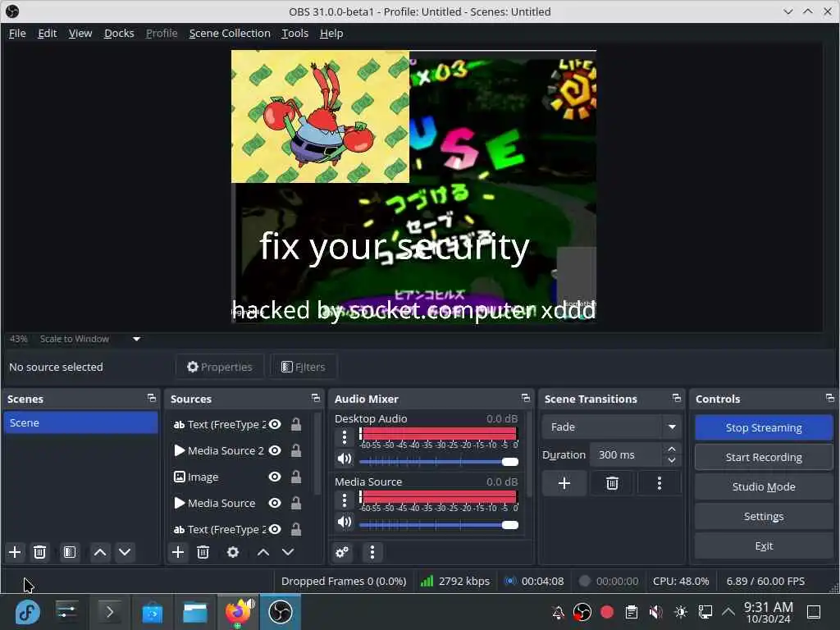840x630 pixels.
Task: Show hidden system tray icons arrow
Action: [728, 612]
